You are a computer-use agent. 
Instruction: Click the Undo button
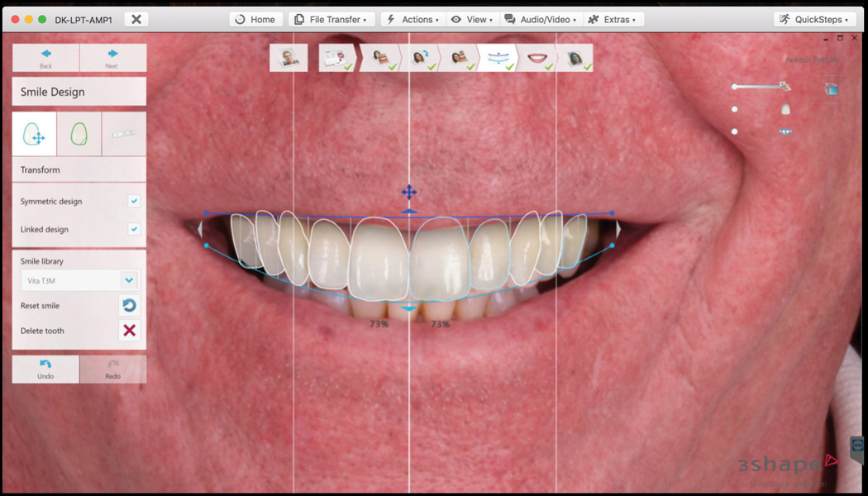click(x=45, y=369)
